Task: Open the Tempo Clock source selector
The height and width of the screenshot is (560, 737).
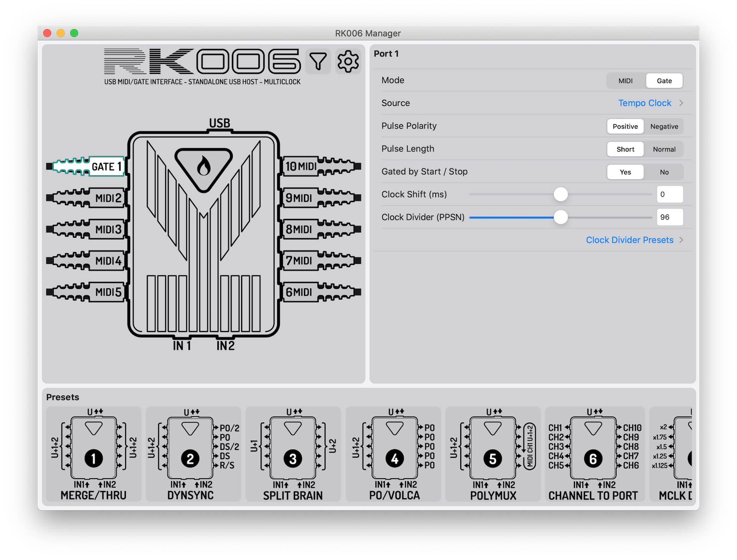Action: point(644,103)
